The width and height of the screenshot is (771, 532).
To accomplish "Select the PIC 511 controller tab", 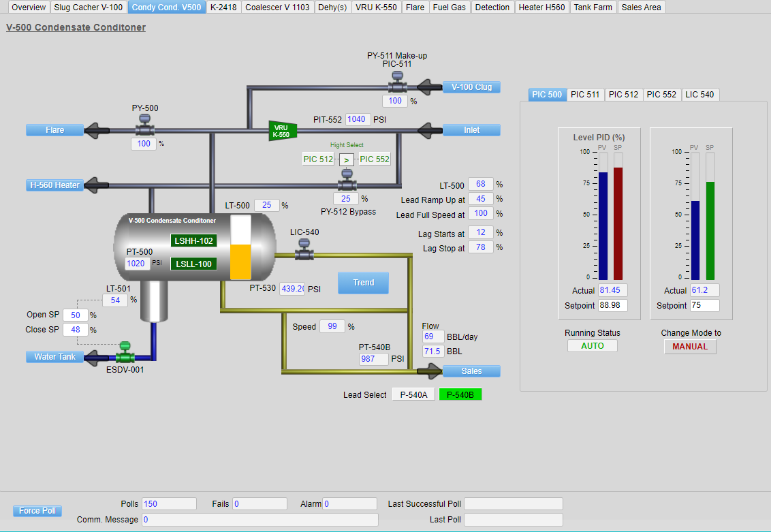I will point(585,95).
